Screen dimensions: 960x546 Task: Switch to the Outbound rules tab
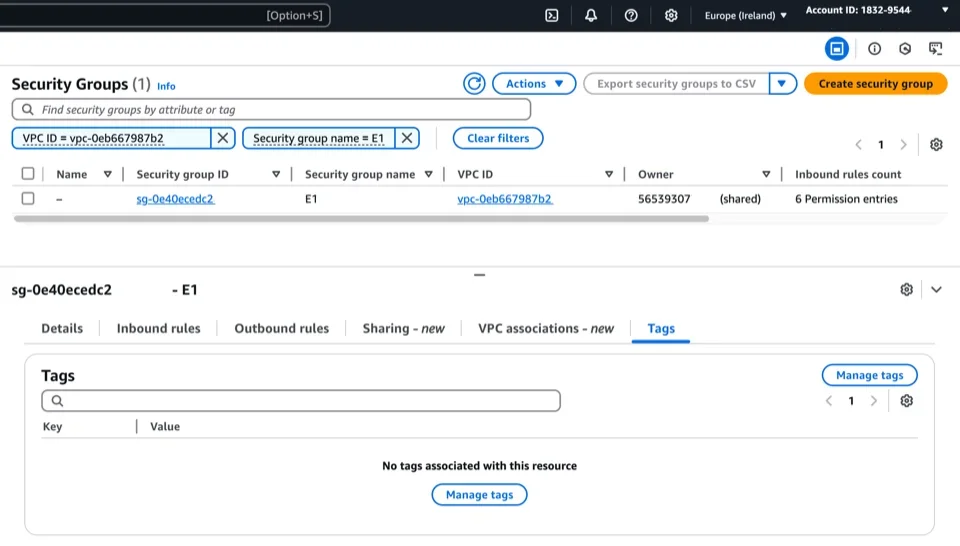click(x=281, y=328)
